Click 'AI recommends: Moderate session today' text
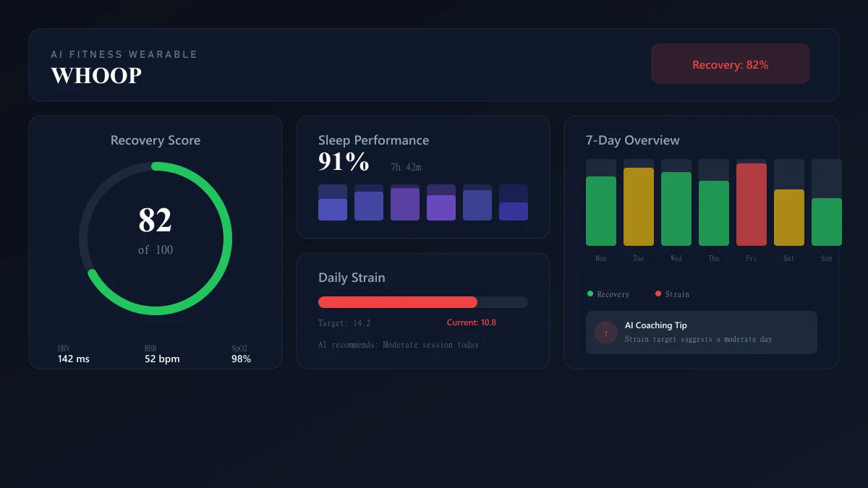This screenshot has height=488, width=868. tap(399, 345)
